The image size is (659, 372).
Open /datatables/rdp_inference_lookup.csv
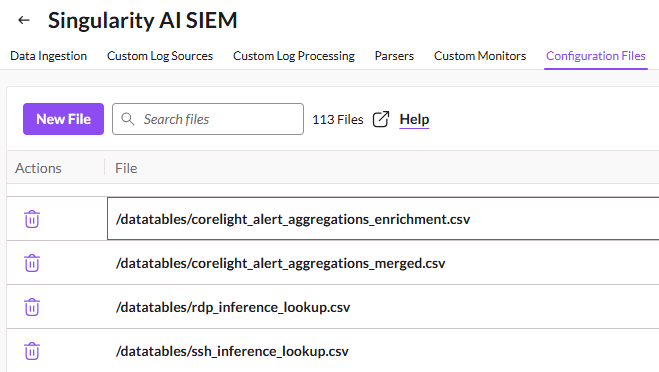pyautogui.click(x=233, y=307)
